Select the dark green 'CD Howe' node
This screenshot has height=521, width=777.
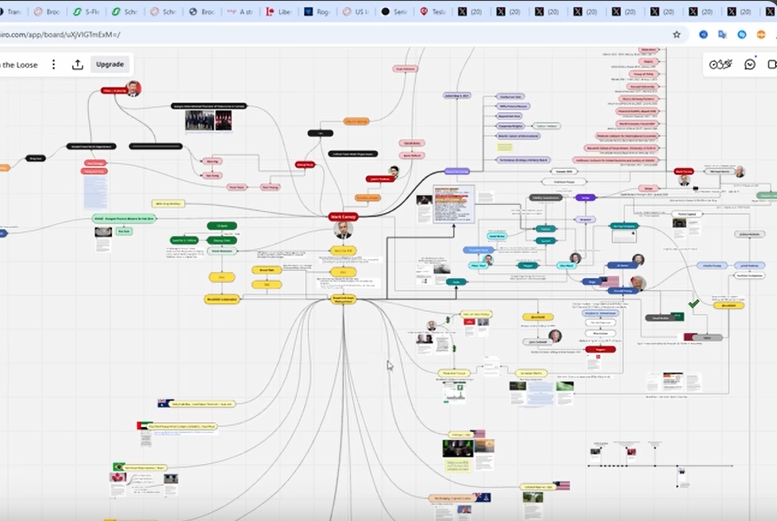tap(222, 226)
